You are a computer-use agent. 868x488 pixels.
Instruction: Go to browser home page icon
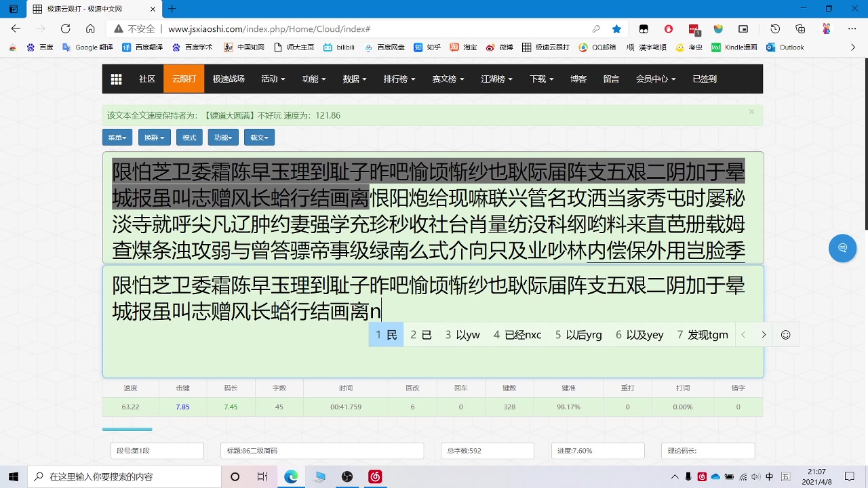pos(90,28)
